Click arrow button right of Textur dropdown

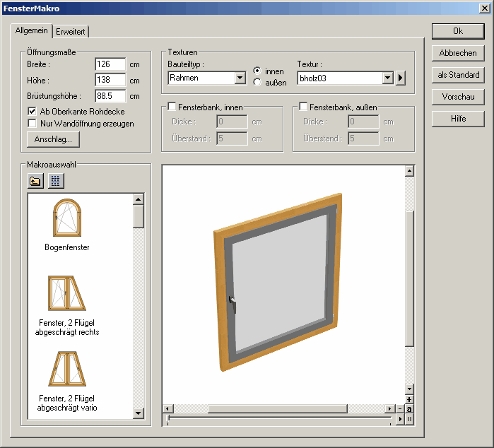(x=401, y=78)
